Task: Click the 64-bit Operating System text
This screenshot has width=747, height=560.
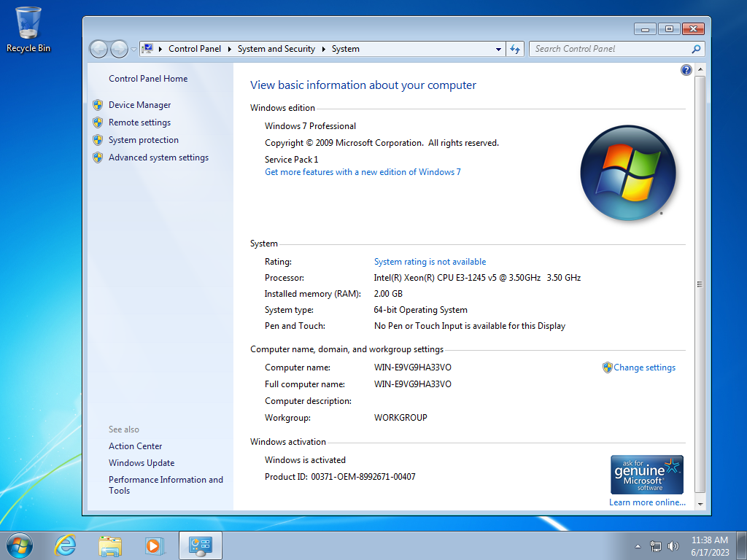Action: tap(420, 310)
